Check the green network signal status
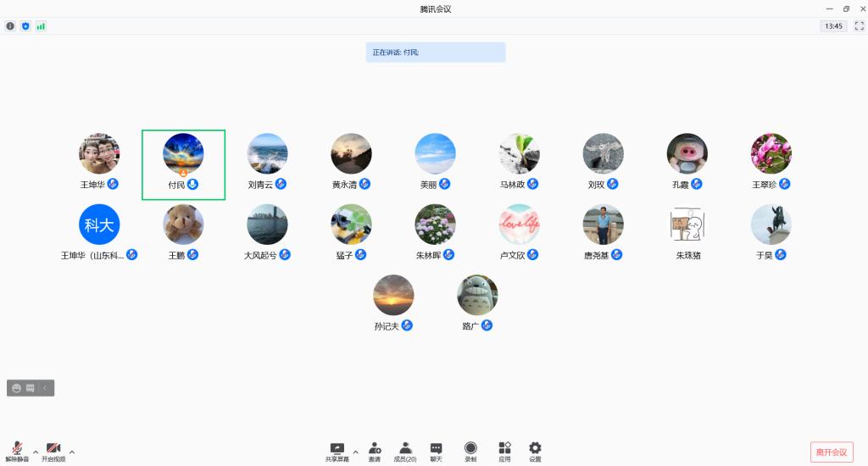This screenshot has height=466, width=868. click(41, 26)
